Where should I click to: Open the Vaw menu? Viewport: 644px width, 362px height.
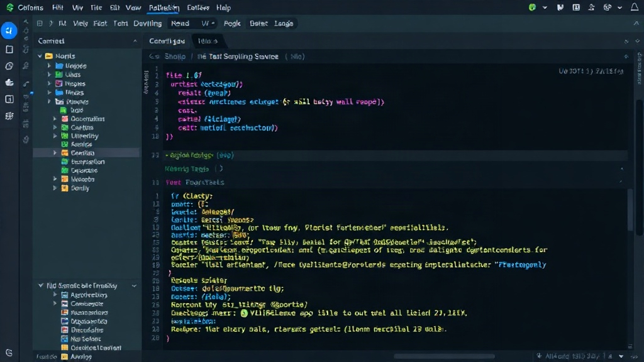tap(133, 8)
